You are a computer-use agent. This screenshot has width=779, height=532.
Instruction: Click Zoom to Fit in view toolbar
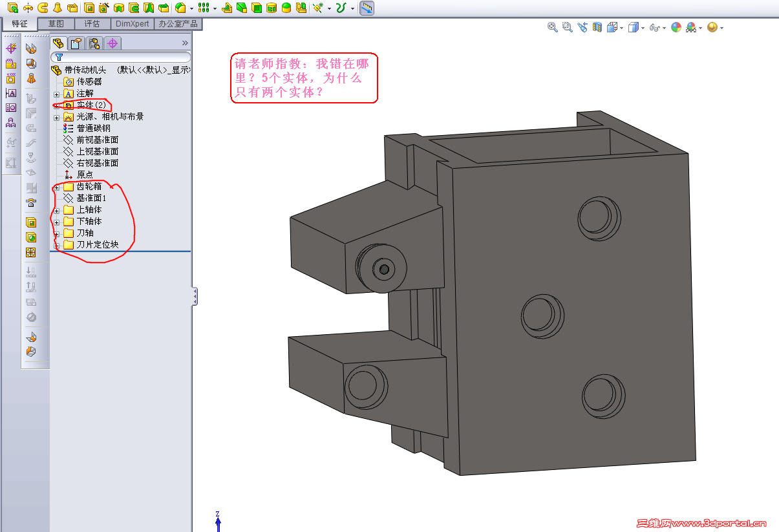[553, 27]
